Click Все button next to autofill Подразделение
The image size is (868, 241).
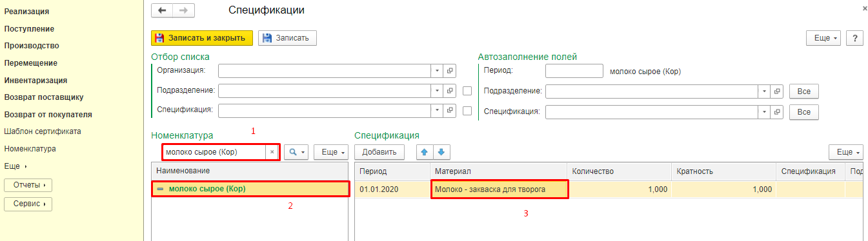803,91
